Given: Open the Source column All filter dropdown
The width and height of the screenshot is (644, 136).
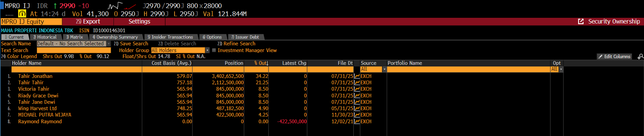Looking at the screenshot, I should (x=385, y=70).
